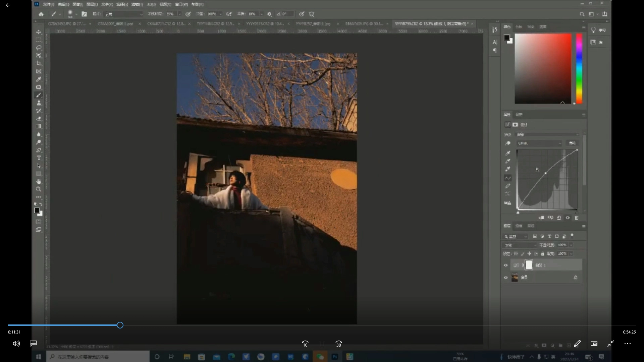This screenshot has height=362, width=644.
Task: Delete the curves adjustment via trash icon
Action: click(576, 218)
